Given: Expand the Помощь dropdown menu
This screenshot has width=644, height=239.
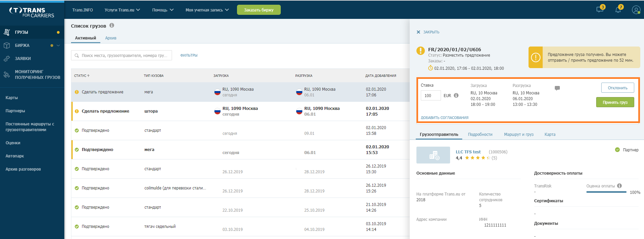Looking at the screenshot, I should [163, 10].
